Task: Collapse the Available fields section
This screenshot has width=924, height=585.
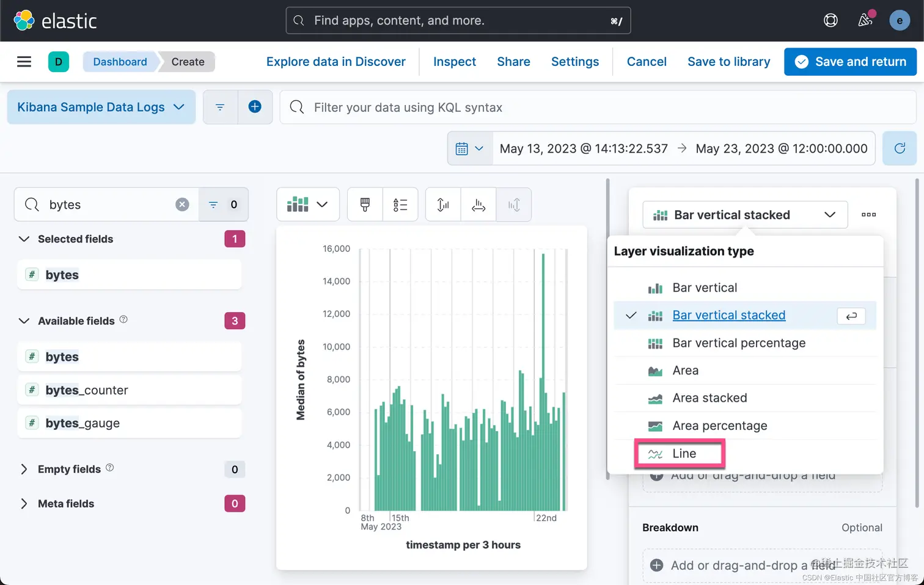Action: 24,321
